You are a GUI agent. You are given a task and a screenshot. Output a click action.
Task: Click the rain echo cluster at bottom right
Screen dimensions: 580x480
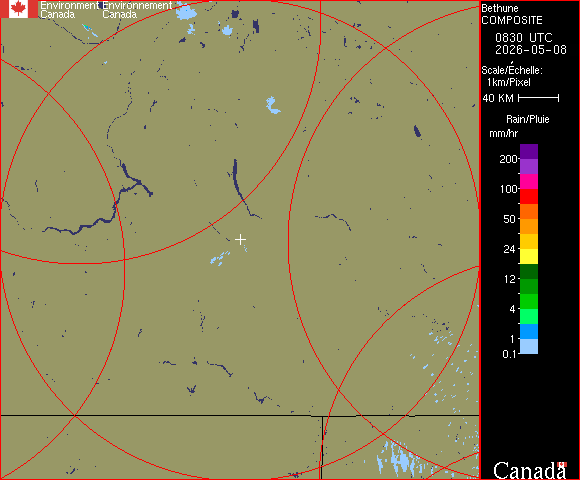[x=399, y=458]
